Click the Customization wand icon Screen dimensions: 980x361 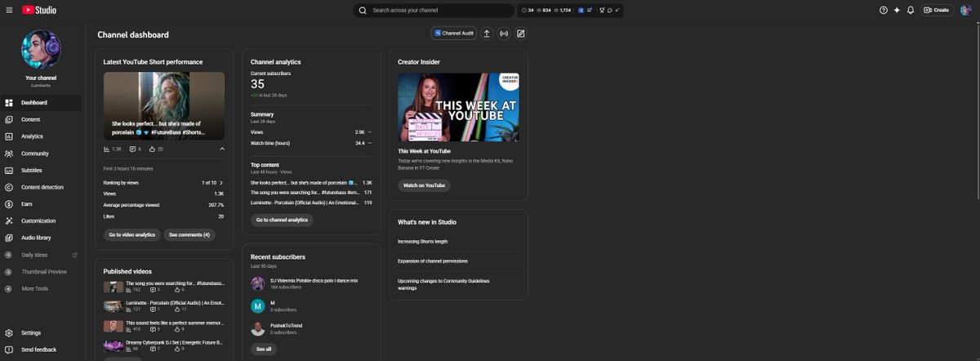[x=9, y=221]
